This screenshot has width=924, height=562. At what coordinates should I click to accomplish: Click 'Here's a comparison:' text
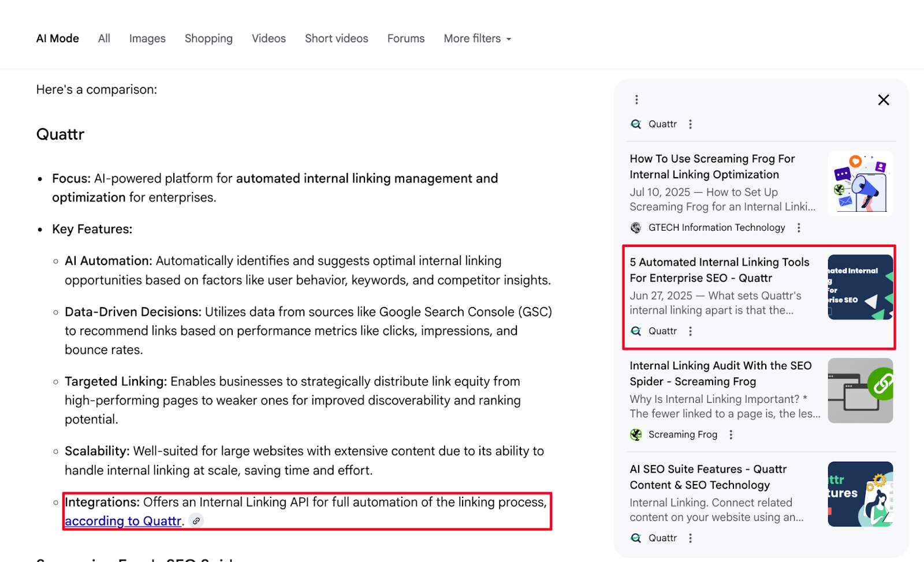click(x=96, y=89)
